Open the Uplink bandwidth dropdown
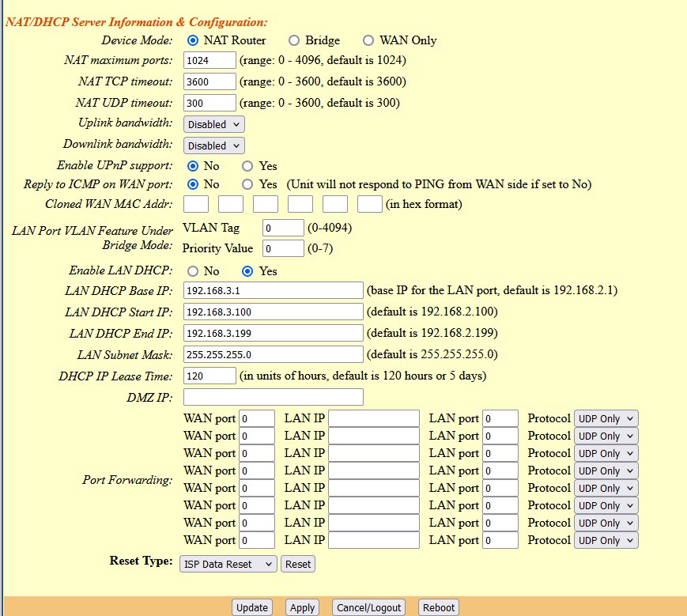687x616 pixels. coord(213,124)
